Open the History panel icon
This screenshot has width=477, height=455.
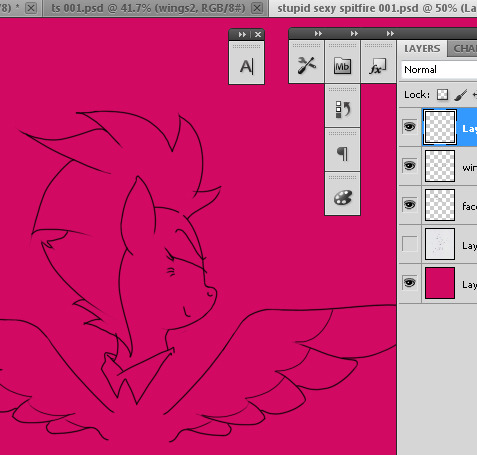click(x=342, y=109)
